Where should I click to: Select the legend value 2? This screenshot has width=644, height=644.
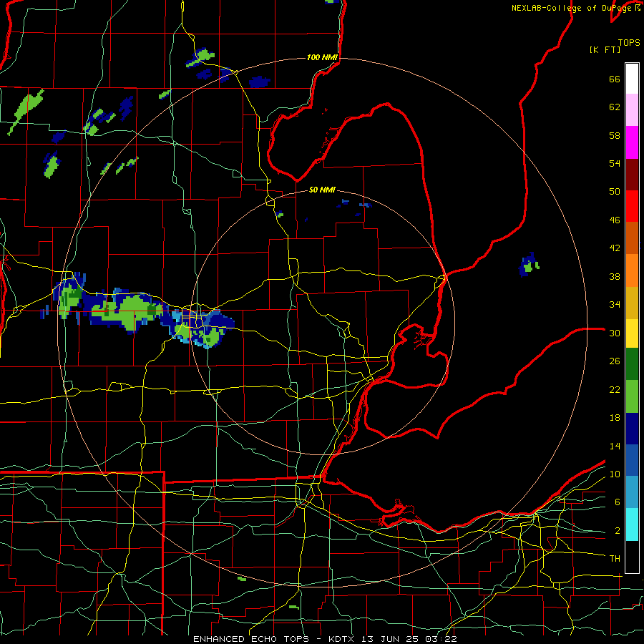[x=618, y=531]
